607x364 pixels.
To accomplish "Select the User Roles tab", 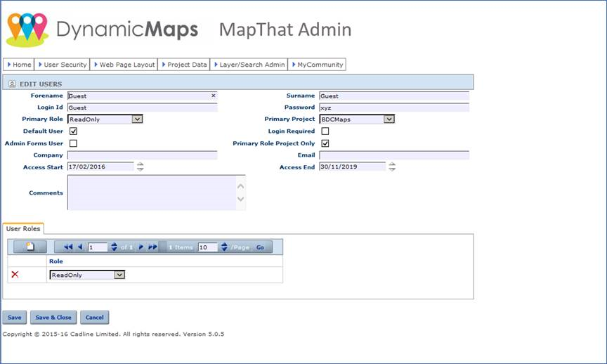I will (23, 228).
